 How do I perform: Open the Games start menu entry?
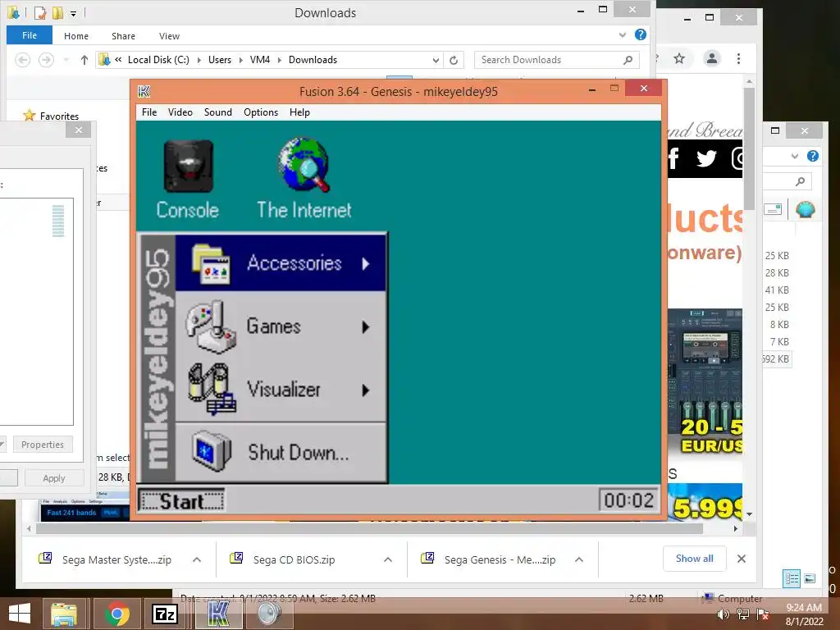point(281,326)
